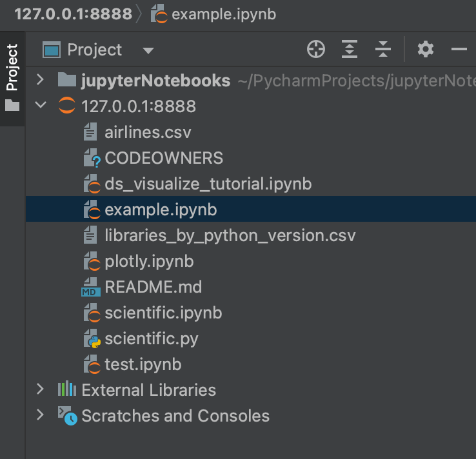Open the Project panel settings gear

[426, 49]
